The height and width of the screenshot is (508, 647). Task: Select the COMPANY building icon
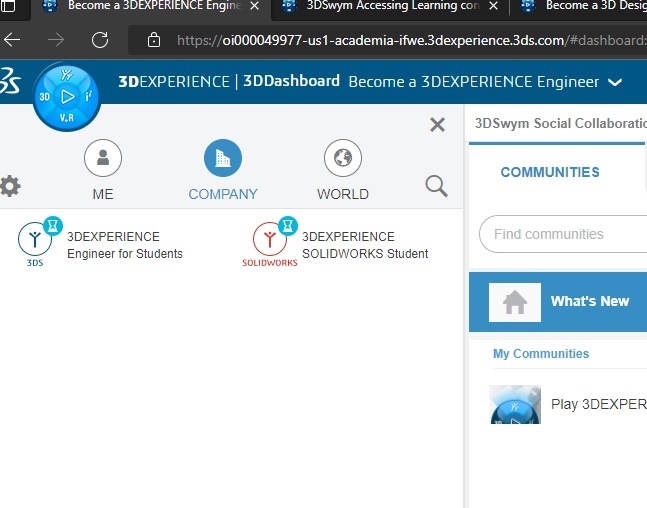223,158
